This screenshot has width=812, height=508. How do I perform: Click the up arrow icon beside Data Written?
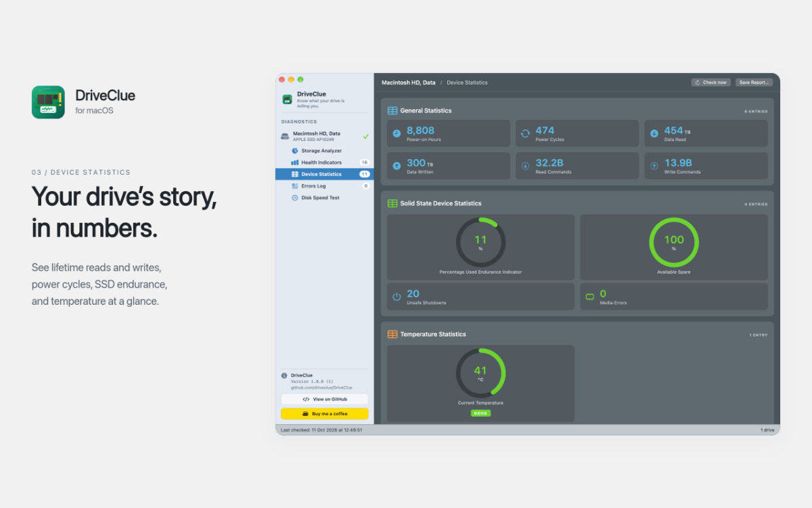(397, 166)
